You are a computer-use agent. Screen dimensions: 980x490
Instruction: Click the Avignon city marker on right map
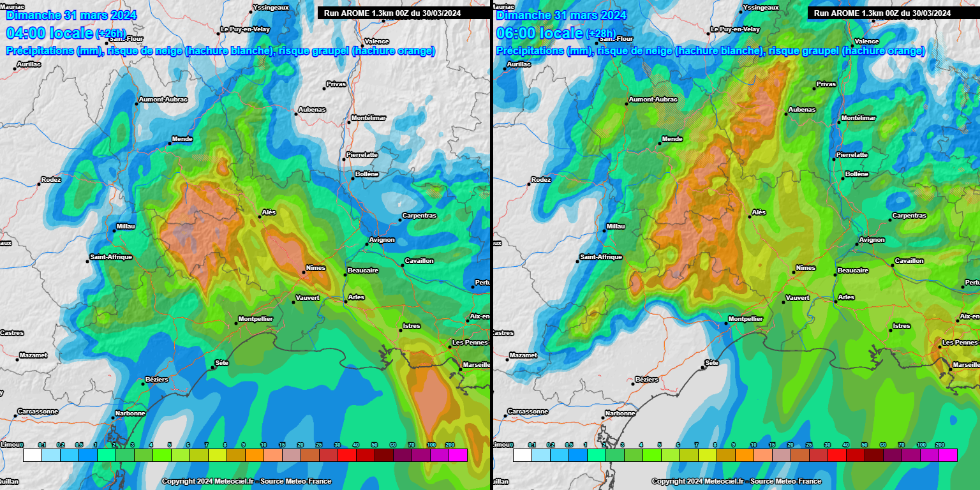pyautogui.click(x=857, y=244)
